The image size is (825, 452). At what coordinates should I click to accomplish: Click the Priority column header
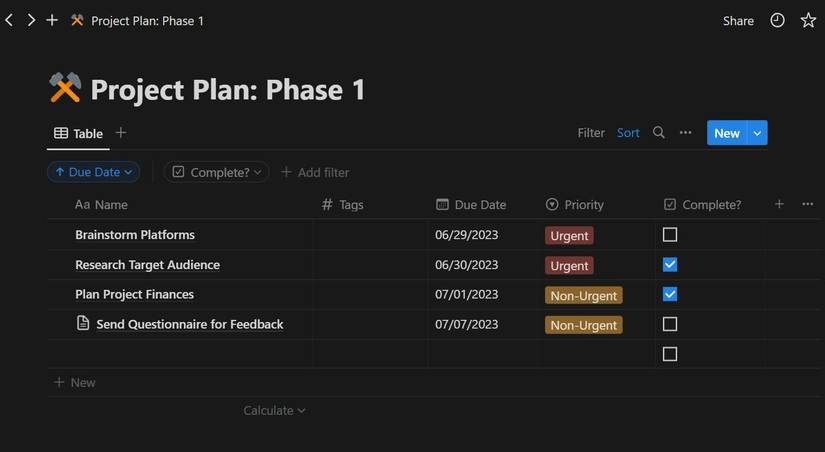click(x=584, y=204)
